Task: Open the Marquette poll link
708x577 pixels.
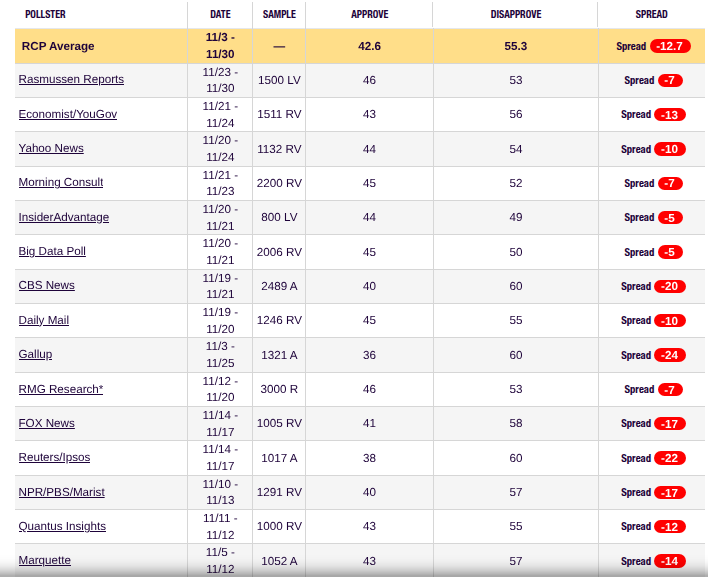Action: pyautogui.click(x=45, y=560)
